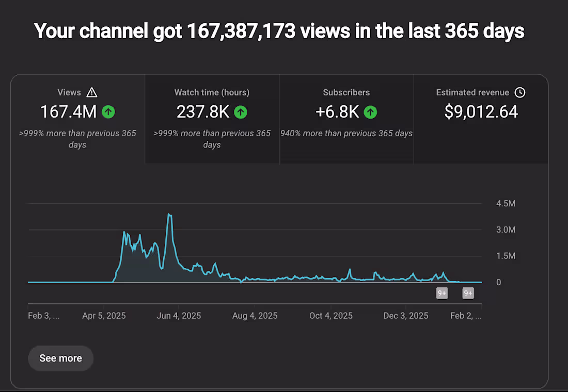The width and height of the screenshot is (568, 392).
Task: Select the first 9+ video marker badge
Action: pyautogui.click(x=442, y=293)
